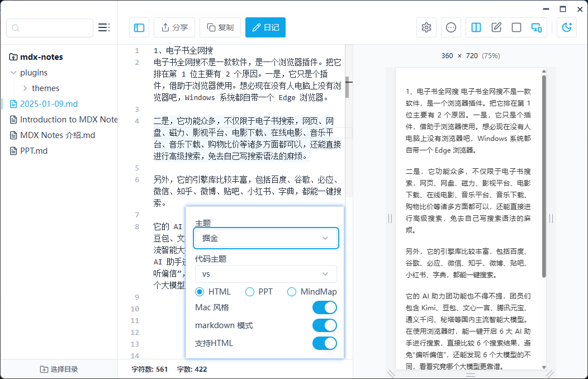This screenshot has height=379, width=588.
Task: Click the 字数: 422 status text
Action: click(x=192, y=369)
